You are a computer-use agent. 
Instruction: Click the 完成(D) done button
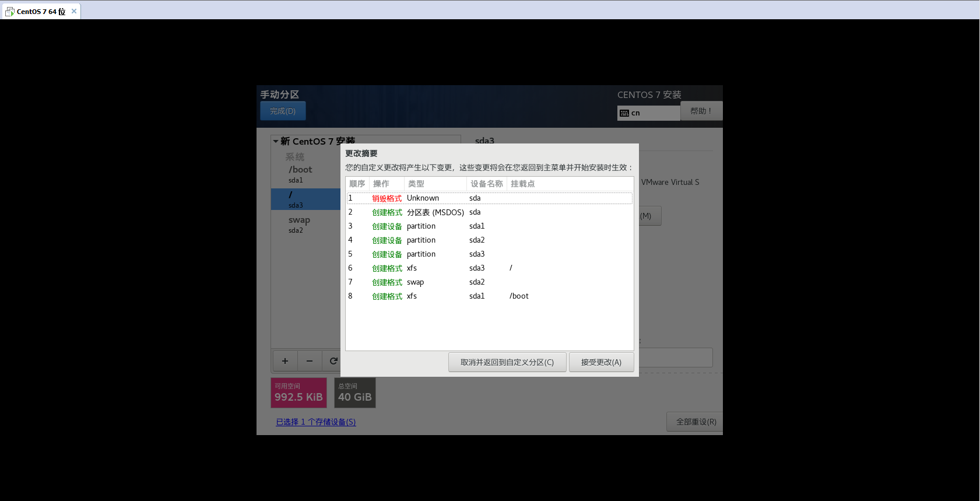pyautogui.click(x=283, y=111)
